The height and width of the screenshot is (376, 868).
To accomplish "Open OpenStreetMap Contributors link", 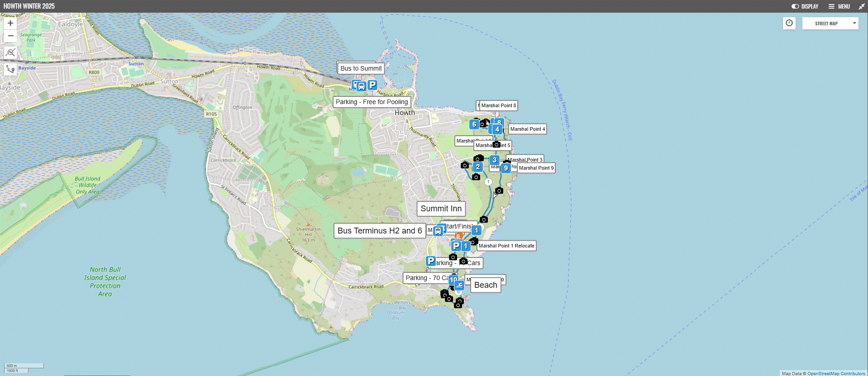I will [836, 373].
